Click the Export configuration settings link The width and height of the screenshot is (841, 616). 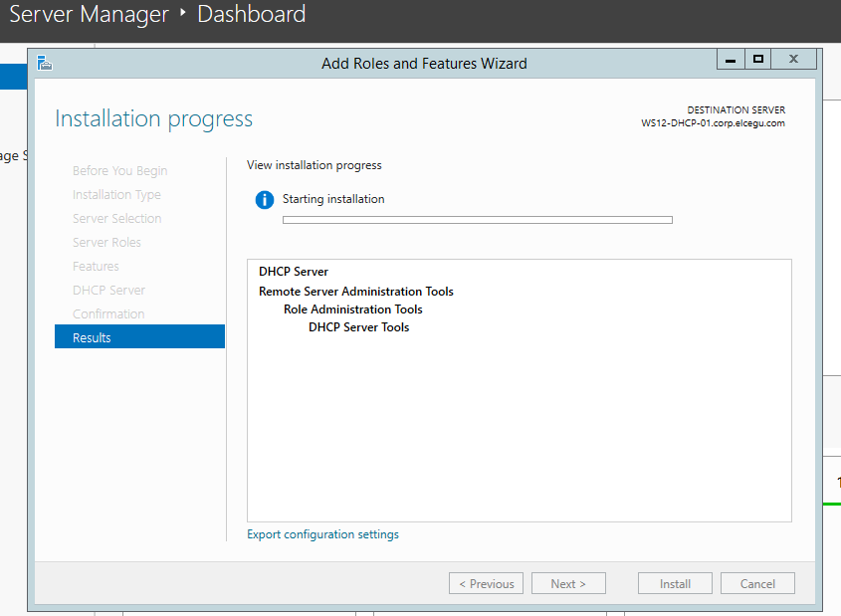[x=322, y=534]
